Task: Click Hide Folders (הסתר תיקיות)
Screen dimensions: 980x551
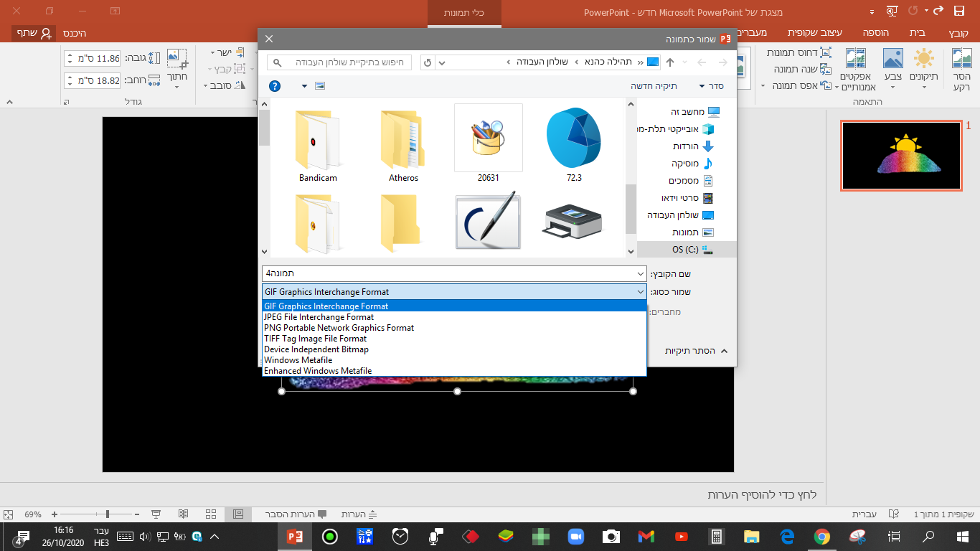Action: [x=697, y=351]
